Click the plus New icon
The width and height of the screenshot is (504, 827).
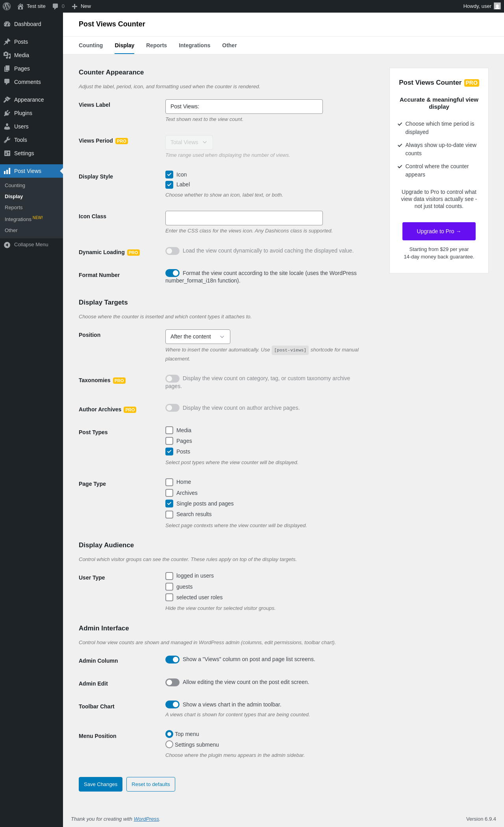point(74,6)
